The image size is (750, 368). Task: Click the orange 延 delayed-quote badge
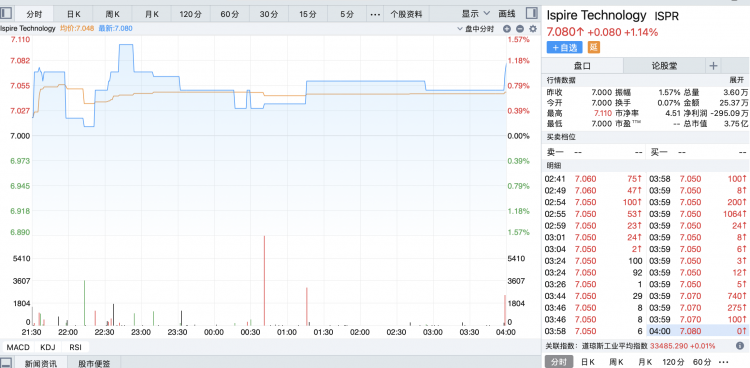[594, 47]
